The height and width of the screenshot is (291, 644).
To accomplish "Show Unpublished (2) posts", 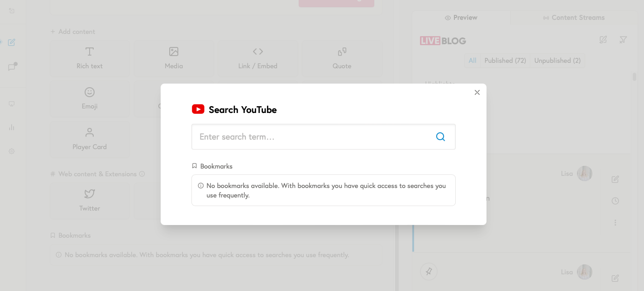I will 558,61.
